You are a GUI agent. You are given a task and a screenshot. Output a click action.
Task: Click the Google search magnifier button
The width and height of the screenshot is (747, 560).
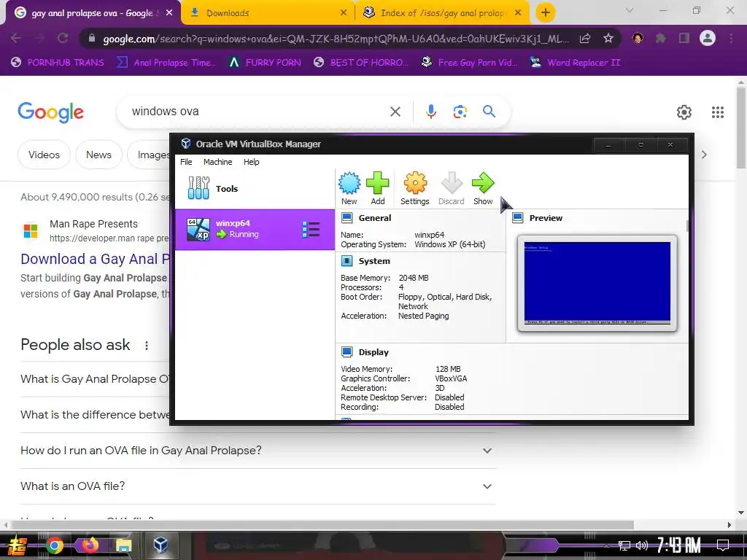tap(489, 112)
